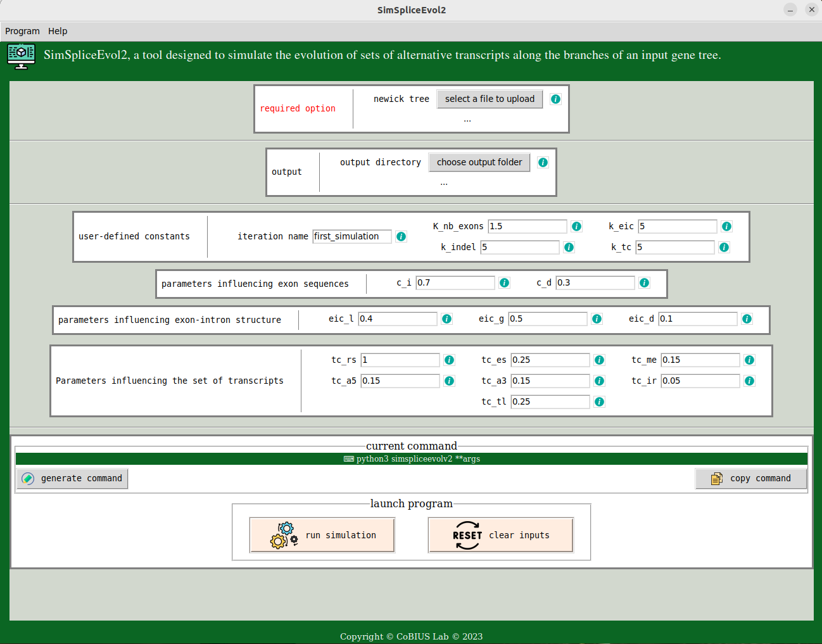Reset form with clear inputs button
Viewport: 822px width, 644px height.
501,535
